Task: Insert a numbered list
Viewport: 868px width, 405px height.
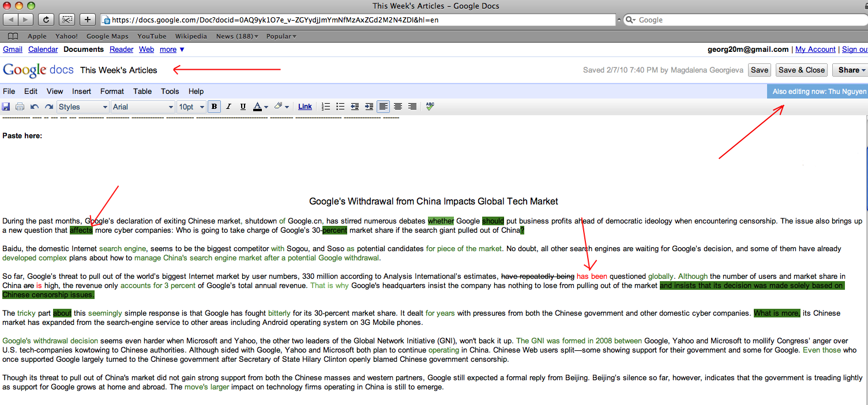Action: click(x=326, y=107)
